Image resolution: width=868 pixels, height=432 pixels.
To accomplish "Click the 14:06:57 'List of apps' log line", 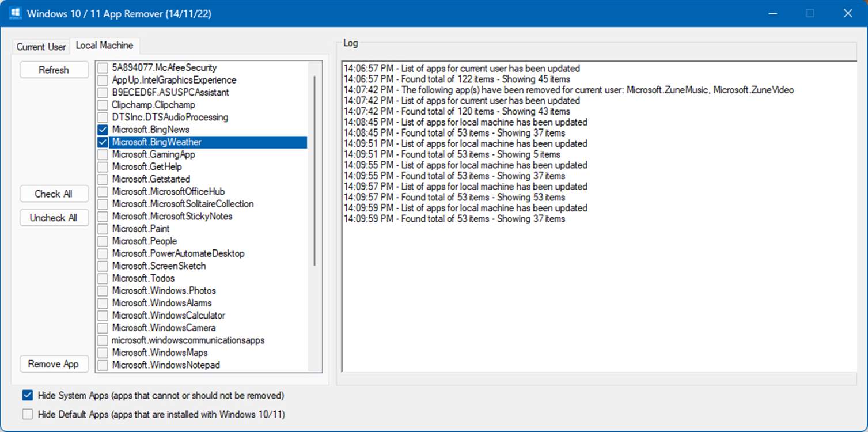I will tap(462, 69).
